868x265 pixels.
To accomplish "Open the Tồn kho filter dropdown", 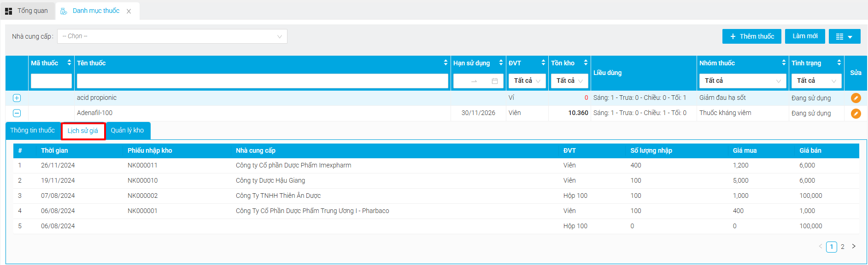I will pos(569,81).
